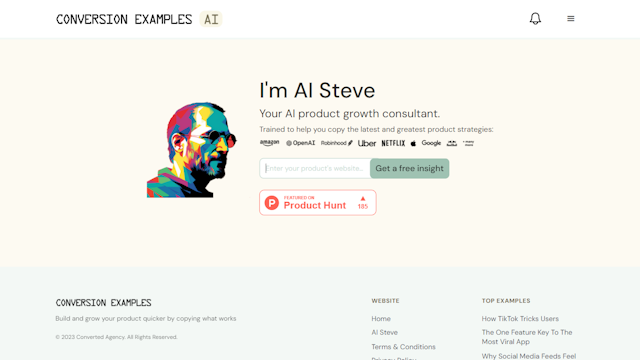Open the notifications bell icon

535,19
